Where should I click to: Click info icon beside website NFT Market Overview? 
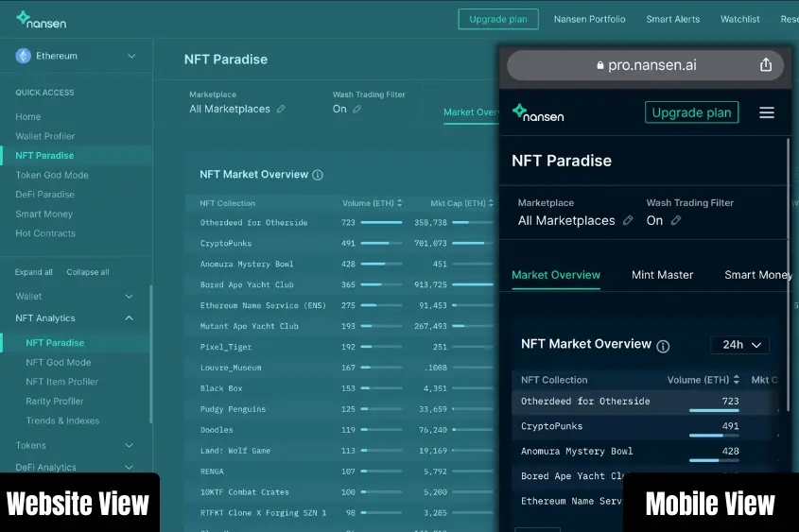pos(318,175)
